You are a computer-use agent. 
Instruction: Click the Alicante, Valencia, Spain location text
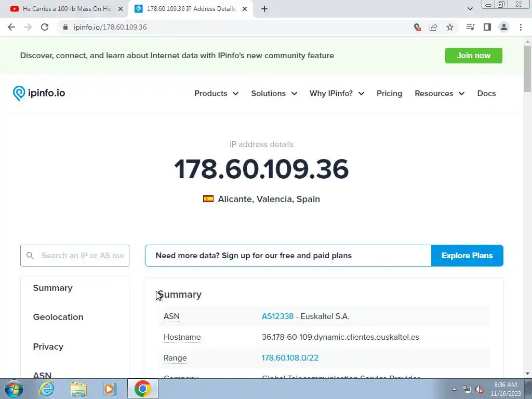(269, 199)
